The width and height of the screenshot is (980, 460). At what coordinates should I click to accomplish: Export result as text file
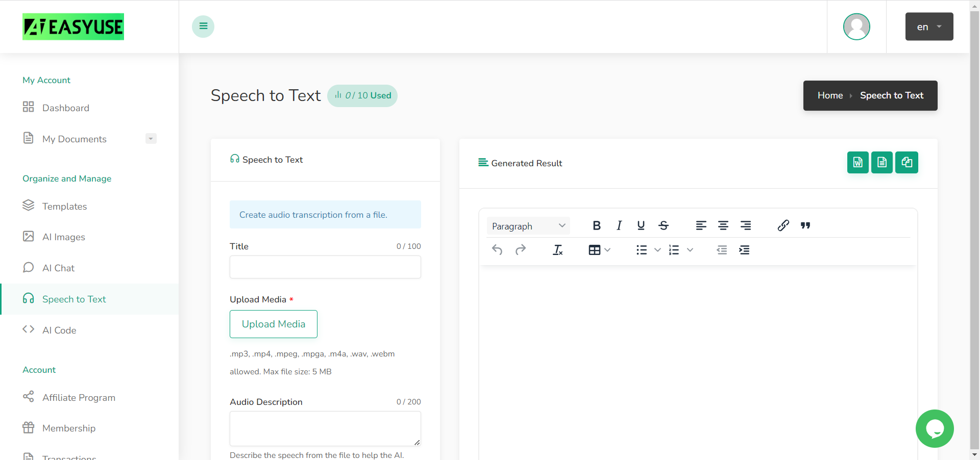pyautogui.click(x=881, y=162)
